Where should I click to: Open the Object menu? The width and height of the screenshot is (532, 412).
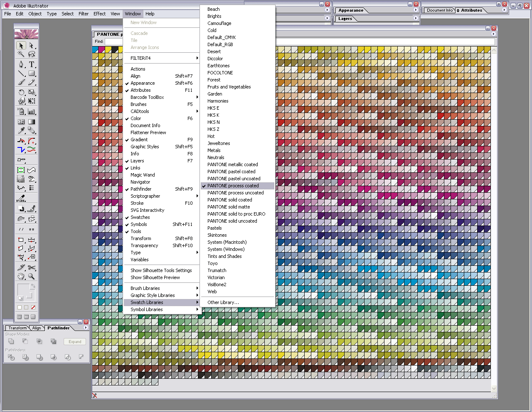pyautogui.click(x=35, y=14)
